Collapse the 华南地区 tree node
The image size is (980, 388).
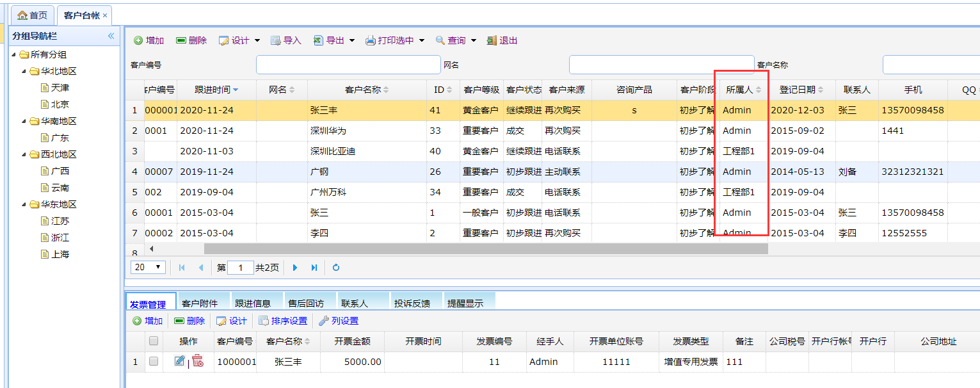[x=24, y=121]
